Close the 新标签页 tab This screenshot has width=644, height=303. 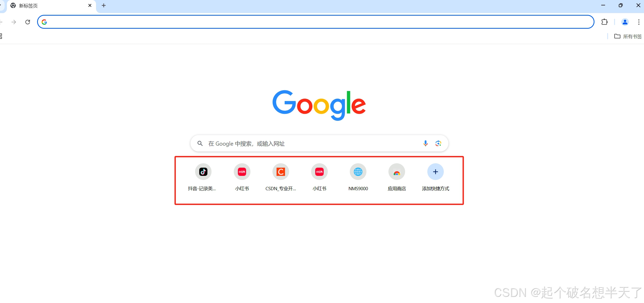point(90,5)
